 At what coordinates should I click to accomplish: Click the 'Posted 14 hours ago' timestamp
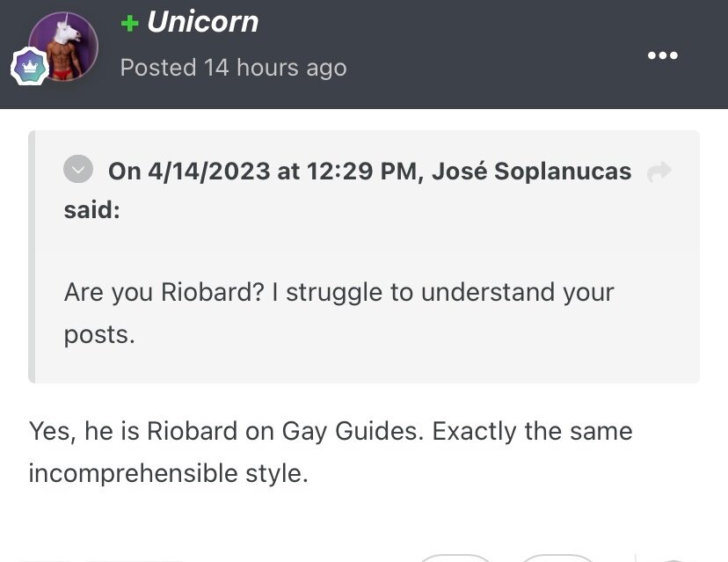click(x=233, y=68)
